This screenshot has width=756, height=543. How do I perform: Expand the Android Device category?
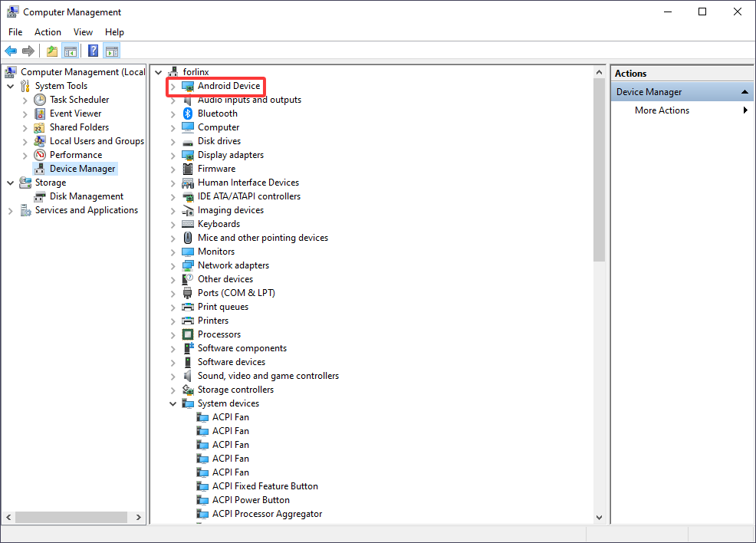point(173,87)
